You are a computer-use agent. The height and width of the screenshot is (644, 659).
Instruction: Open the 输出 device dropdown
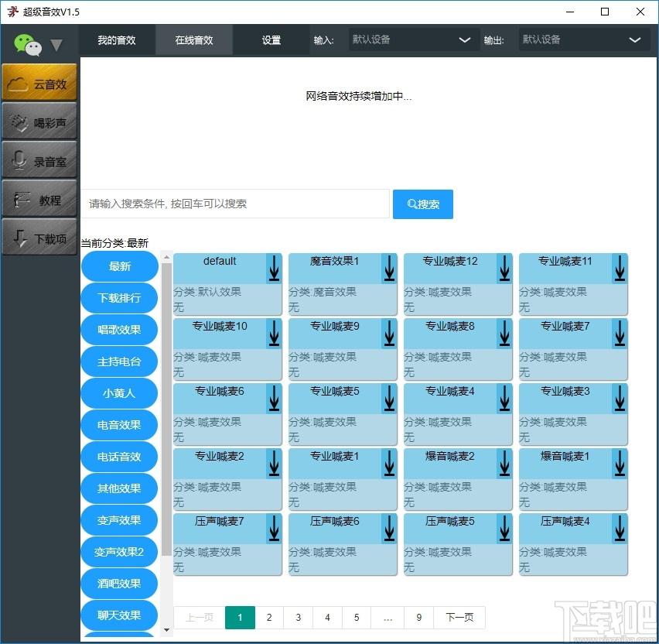[584, 39]
